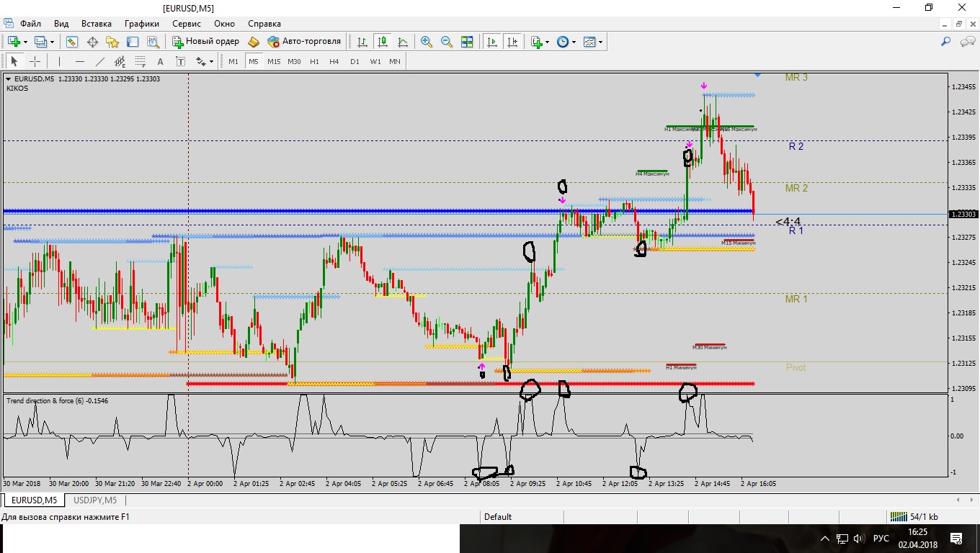Switch chart to Japanese candlesticks
This screenshot has width=980, height=553.
[383, 42]
